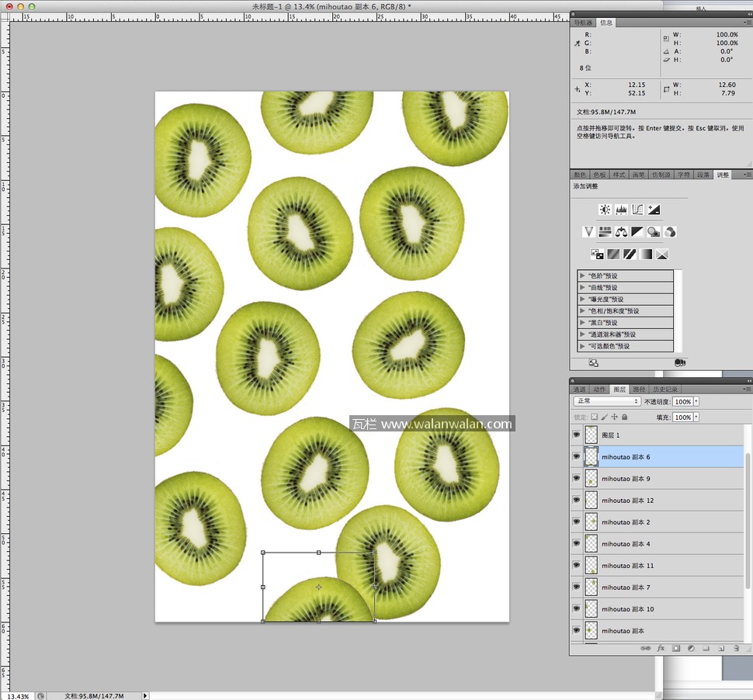This screenshot has height=700, width=753.
Task: Open the blend mode dropdown 正常
Action: [x=606, y=401]
